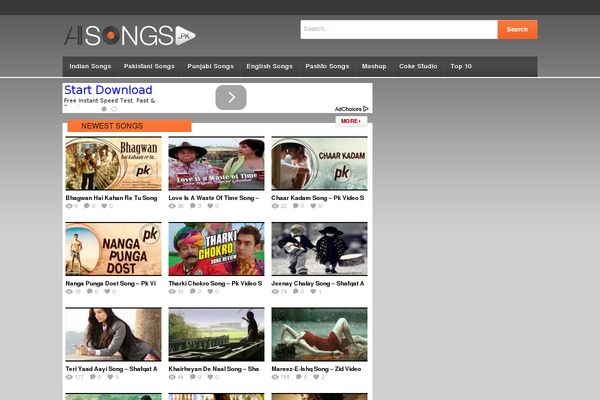
Task: Open the Coke Studio menu item
Action: point(418,67)
